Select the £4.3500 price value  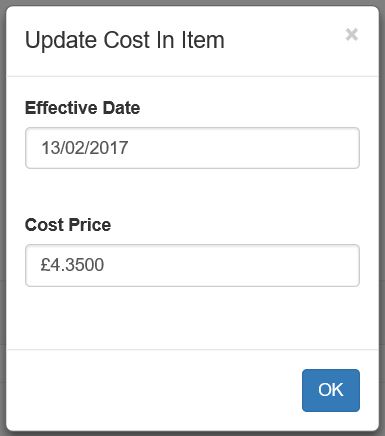(x=72, y=265)
